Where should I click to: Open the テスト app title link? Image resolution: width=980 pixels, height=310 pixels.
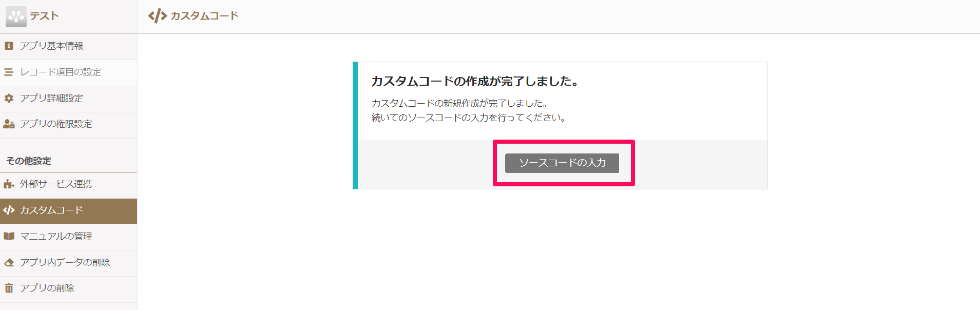(44, 16)
